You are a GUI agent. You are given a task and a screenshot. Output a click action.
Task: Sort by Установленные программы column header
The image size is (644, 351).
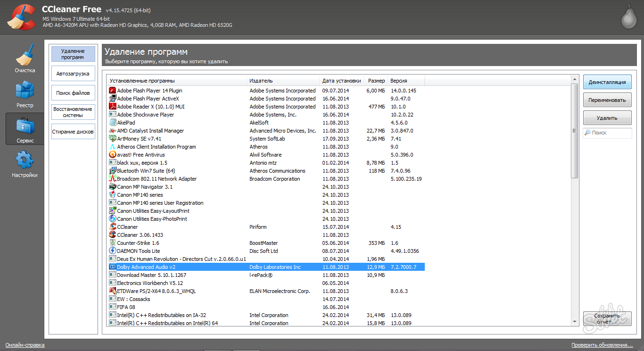point(176,81)
